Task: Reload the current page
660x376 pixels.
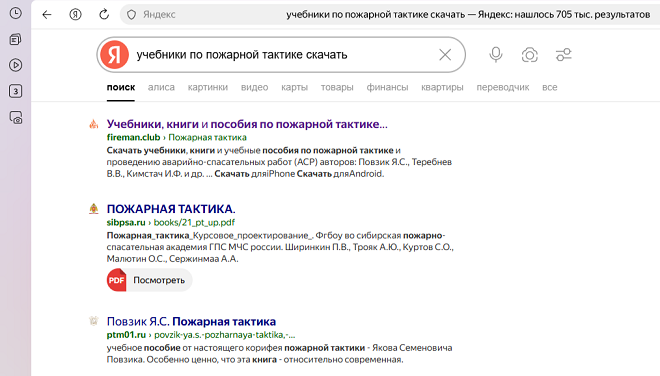Action: click(x=104, y=15)
